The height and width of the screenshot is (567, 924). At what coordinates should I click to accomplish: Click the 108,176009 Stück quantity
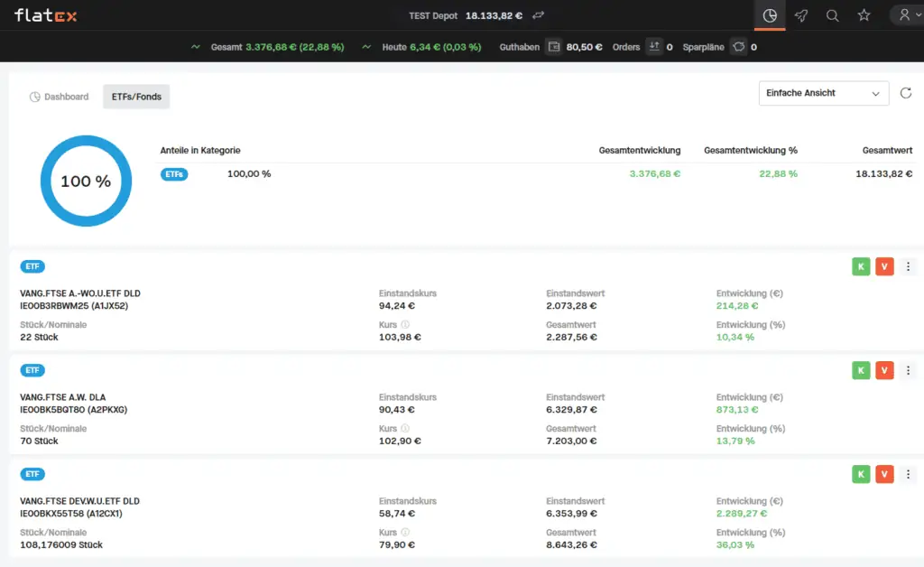click(x=61, y=544)
